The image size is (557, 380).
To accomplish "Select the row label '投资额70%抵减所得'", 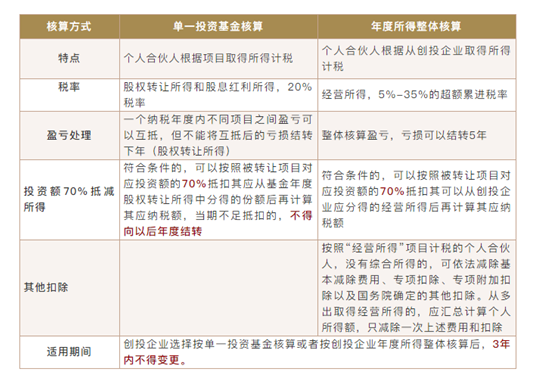I will pos(69,199).
